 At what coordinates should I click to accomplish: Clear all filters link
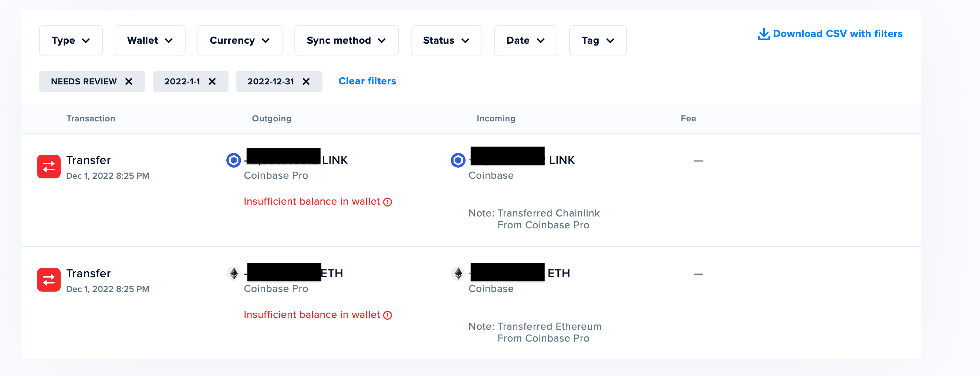click(x=367, y=81)
